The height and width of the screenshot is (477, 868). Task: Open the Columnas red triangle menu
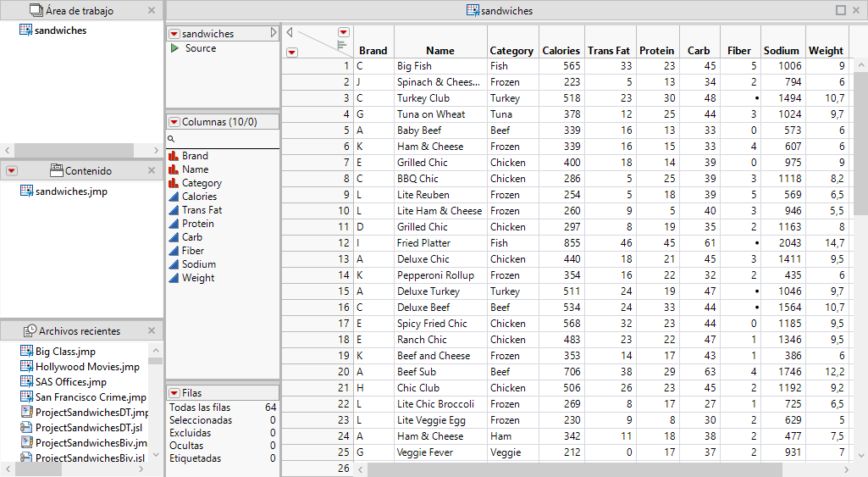(x=174, y=122)
